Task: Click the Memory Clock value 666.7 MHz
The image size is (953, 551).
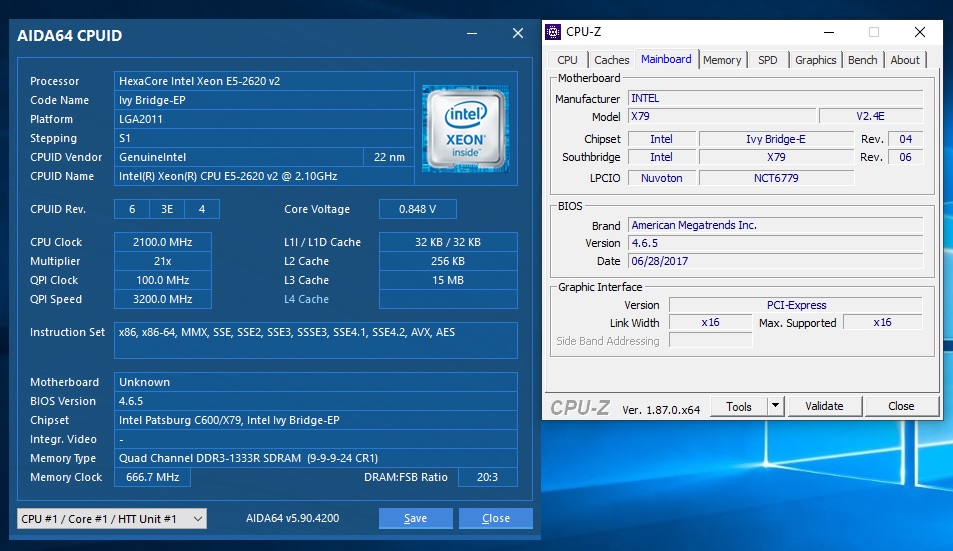Action: click(153, 477)
